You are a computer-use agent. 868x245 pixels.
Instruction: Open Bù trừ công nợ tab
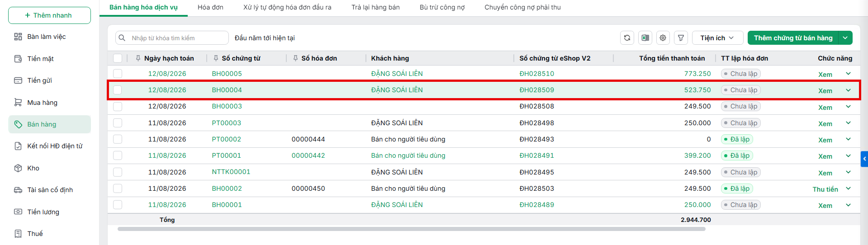442,7
